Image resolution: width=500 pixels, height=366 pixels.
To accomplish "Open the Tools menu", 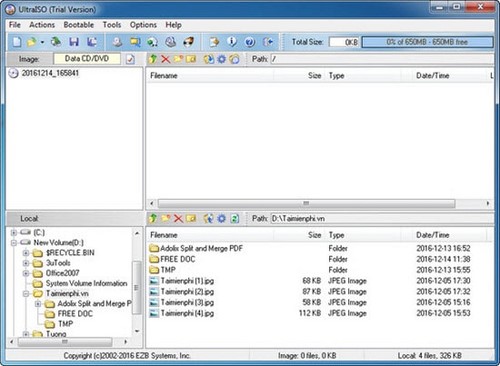I will 112,25.
